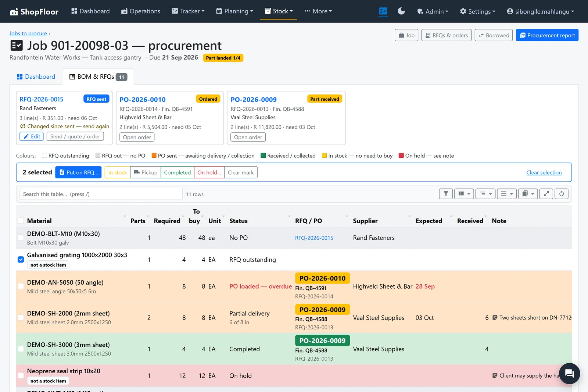Select DEMO-AN-5050 row checkbox
Screen dimensions: 588x392
tap(21, 286)
